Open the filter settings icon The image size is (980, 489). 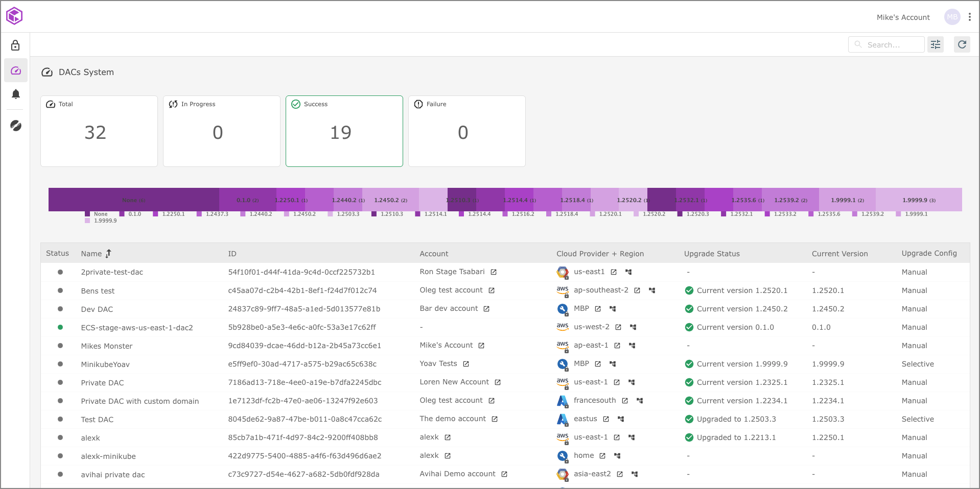935,44
